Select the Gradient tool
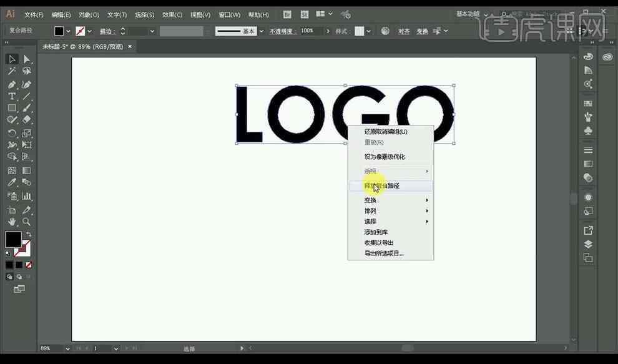618x364 pixels. pyautogui.click(x=26, y=170)
